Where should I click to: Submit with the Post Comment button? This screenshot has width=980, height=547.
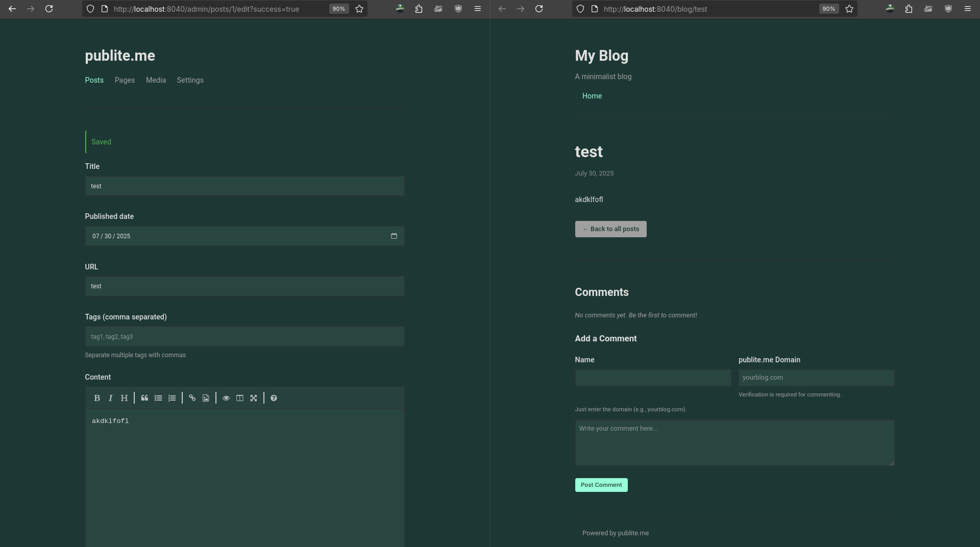601,485
